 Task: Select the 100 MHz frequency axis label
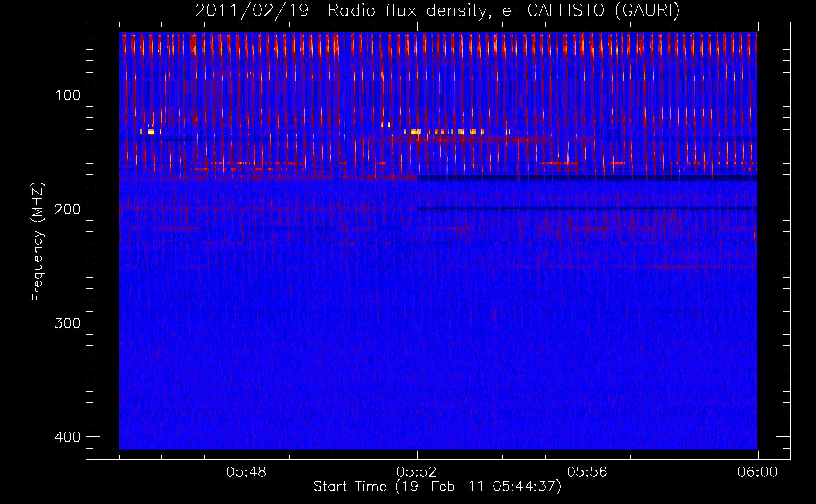(x=68, y=95)
